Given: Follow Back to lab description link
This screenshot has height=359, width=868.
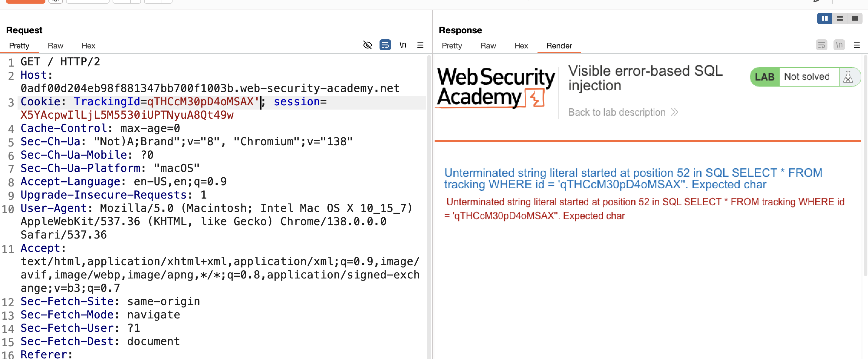Looking at the screenshot, I should [623, 112].
